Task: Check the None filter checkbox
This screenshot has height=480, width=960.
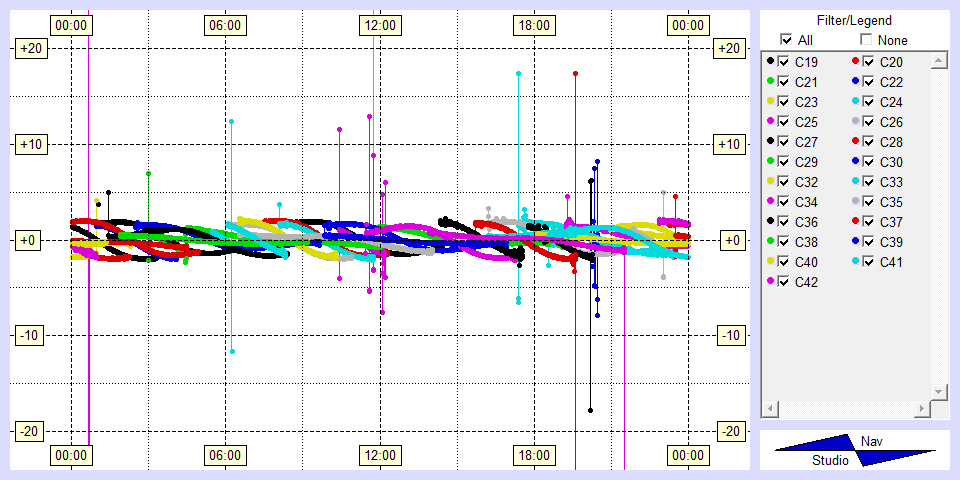Action: click(866, 40)
